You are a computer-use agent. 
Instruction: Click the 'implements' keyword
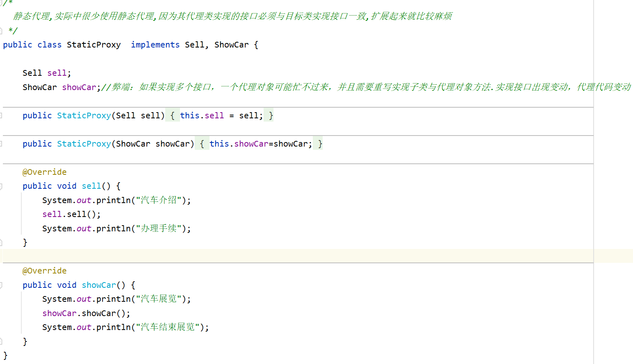[x=155, y=45]
